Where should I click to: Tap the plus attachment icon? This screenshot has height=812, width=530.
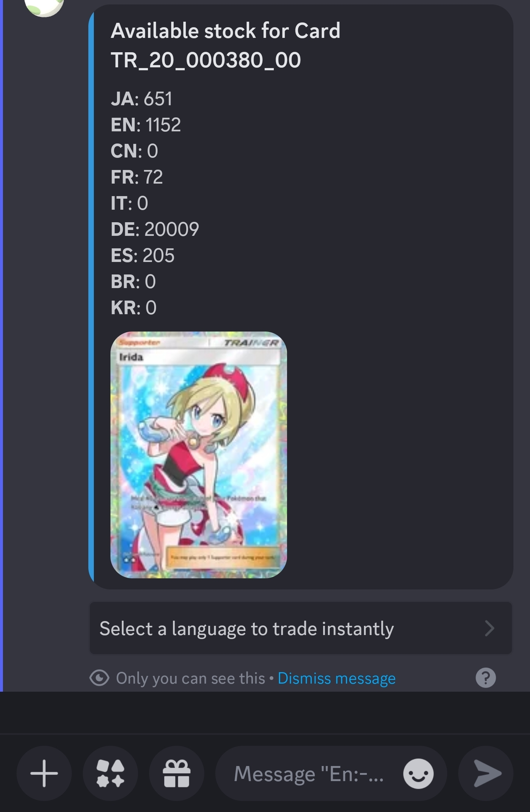[44, 773]
